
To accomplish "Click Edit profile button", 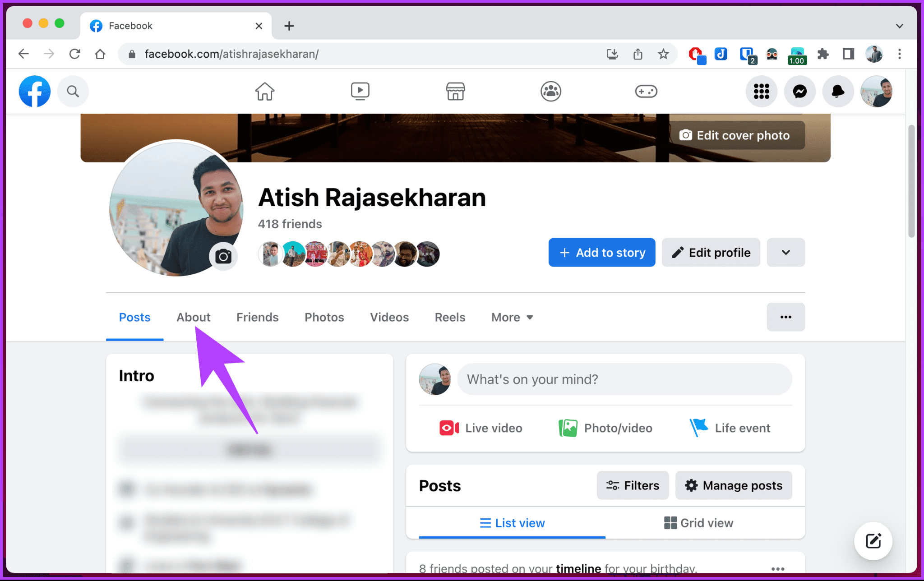I will click(x=711, y=252).
